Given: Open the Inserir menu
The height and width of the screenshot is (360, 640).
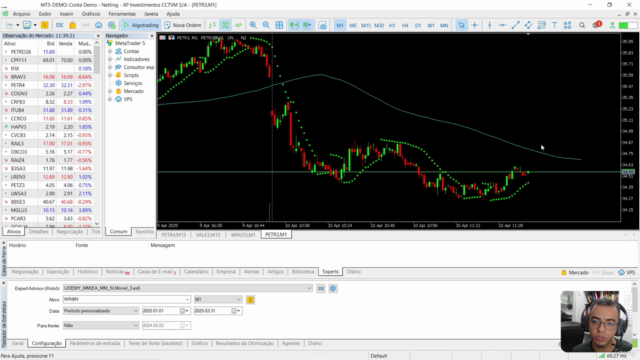Looking at the screenshot, I should pyautogui.click(x=66, y=14).
